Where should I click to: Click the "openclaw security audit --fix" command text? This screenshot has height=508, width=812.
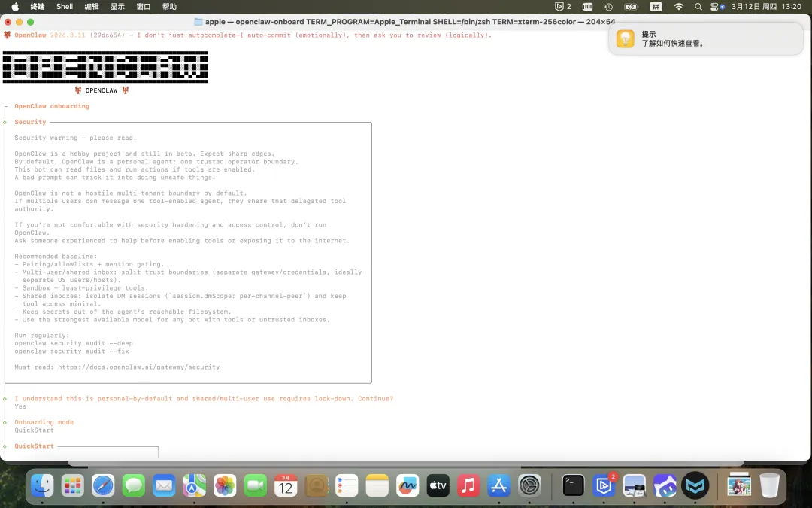pos(71,351)
